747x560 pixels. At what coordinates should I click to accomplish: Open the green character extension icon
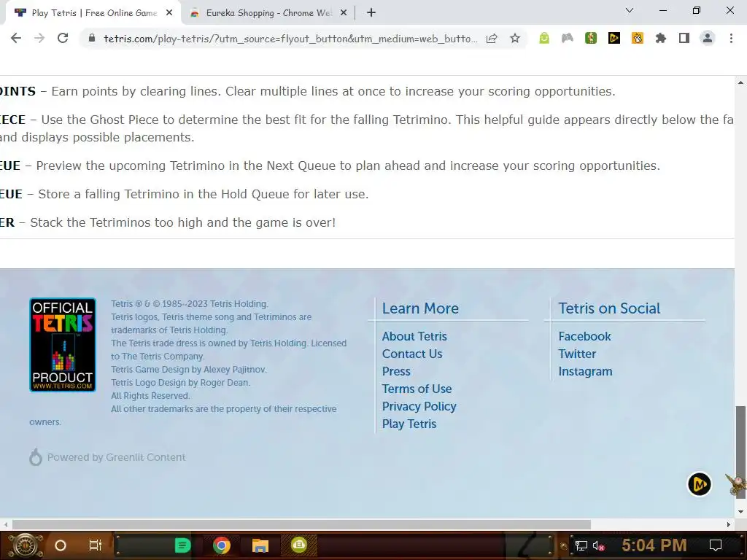[591, 38]
